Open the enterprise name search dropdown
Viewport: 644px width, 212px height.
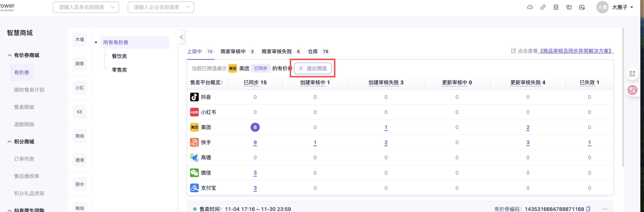[161, 7]
